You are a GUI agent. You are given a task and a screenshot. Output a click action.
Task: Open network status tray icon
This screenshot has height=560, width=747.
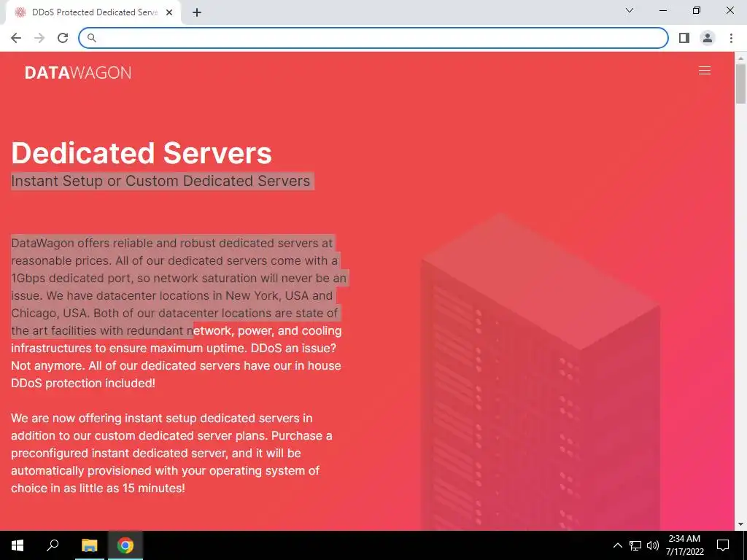(x=635, y=545)
